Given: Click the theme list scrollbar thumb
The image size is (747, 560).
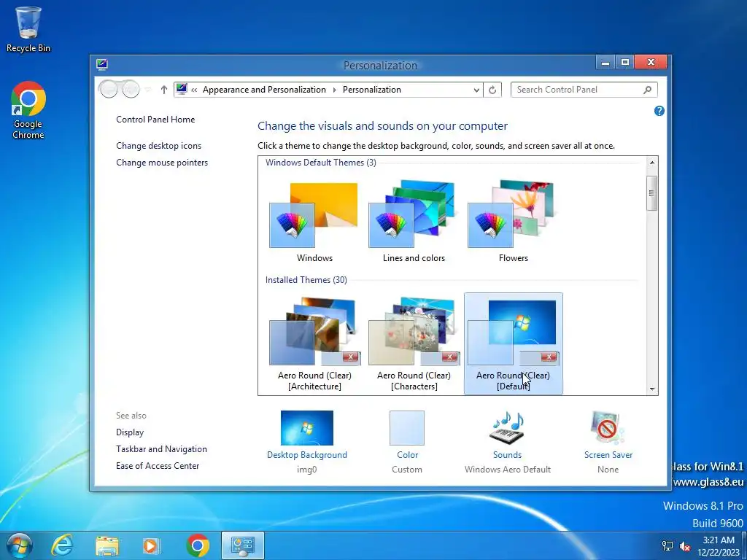Looking at the screenshot, I should (x=651, y=192).
